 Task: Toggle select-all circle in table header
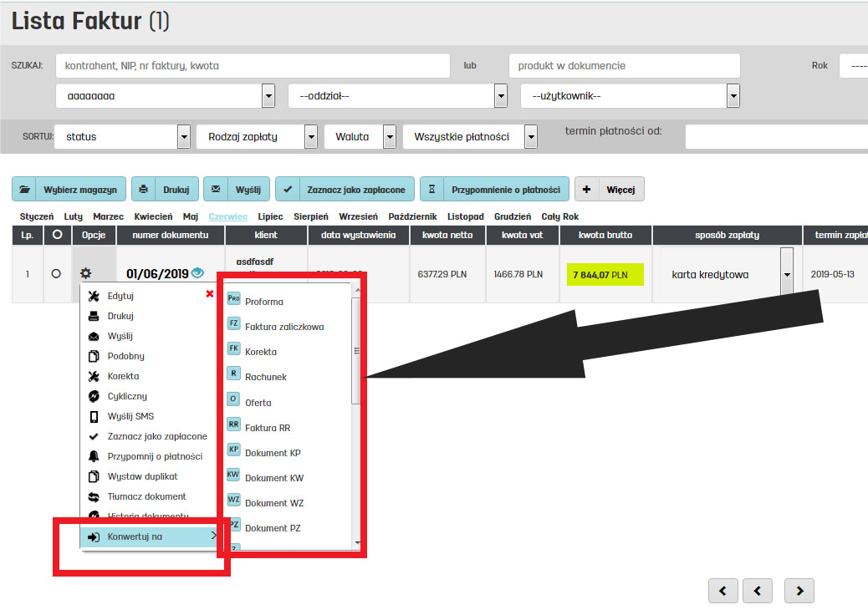coord(56,235)
